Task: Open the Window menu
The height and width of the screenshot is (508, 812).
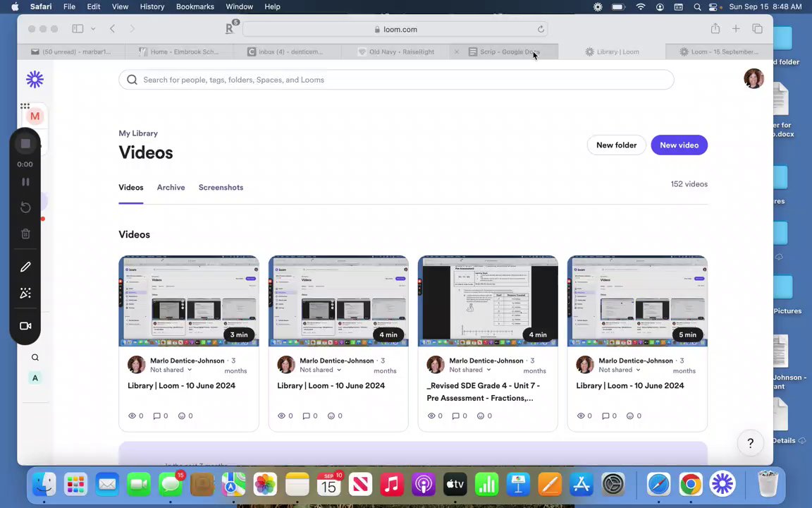Action: [239, 7]
